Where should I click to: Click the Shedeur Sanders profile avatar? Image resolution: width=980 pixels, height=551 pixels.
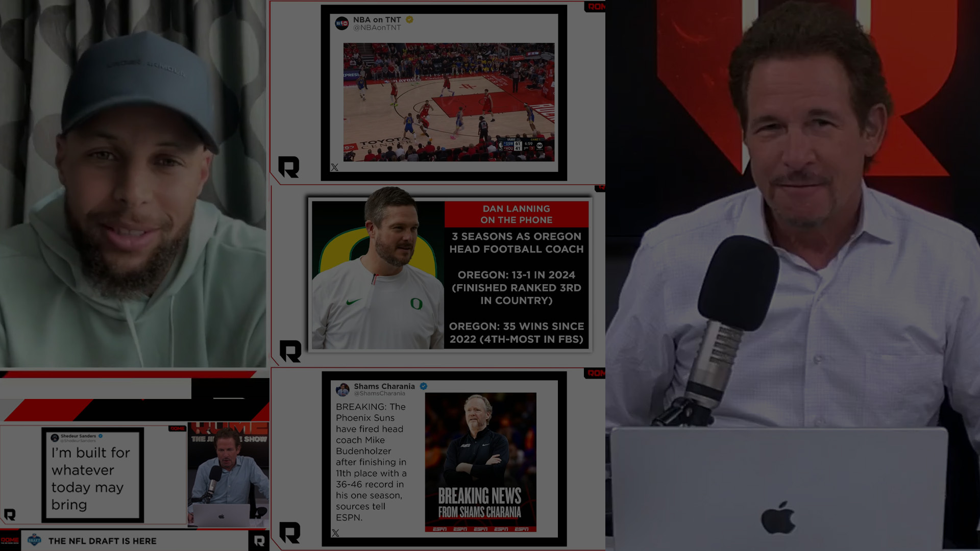tap(55, 438)
